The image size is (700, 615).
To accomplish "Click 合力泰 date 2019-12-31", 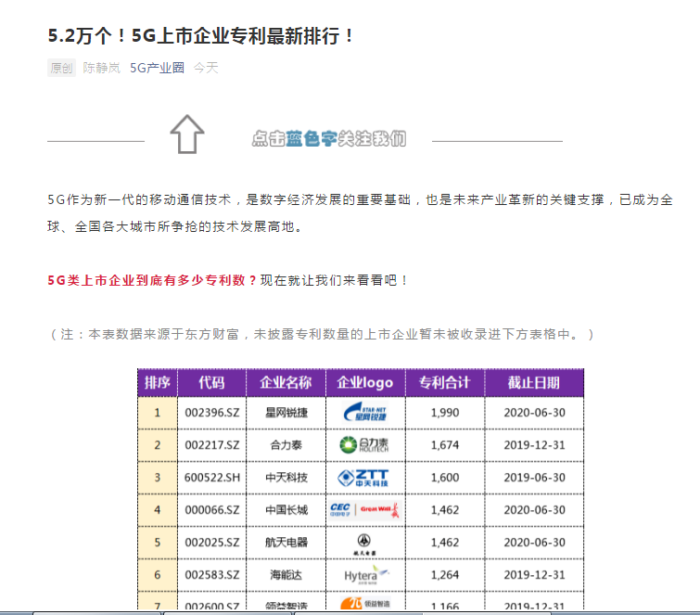I will point(534,445).
